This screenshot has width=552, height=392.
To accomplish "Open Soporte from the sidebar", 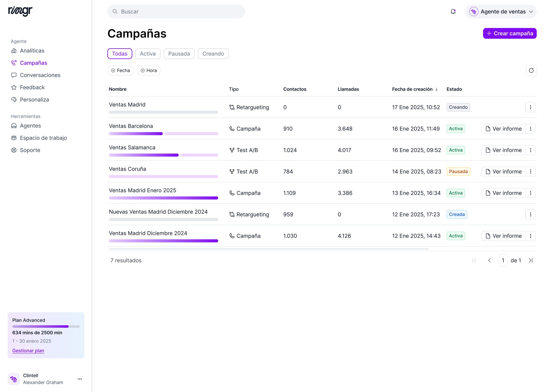I will click(30, 150).
